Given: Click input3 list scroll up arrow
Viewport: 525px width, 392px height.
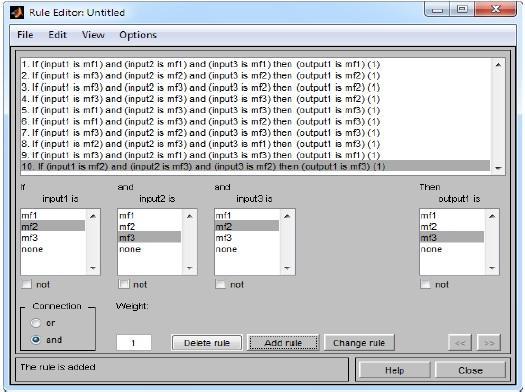Looking at the screenshot, I should pyautogui.click(x=287, y=216).
